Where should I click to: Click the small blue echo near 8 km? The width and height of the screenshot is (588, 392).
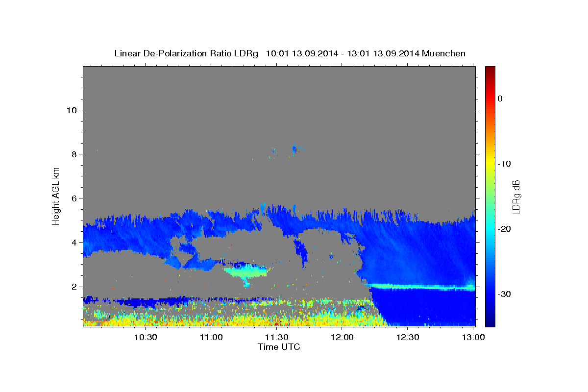(x=294, y=149)
